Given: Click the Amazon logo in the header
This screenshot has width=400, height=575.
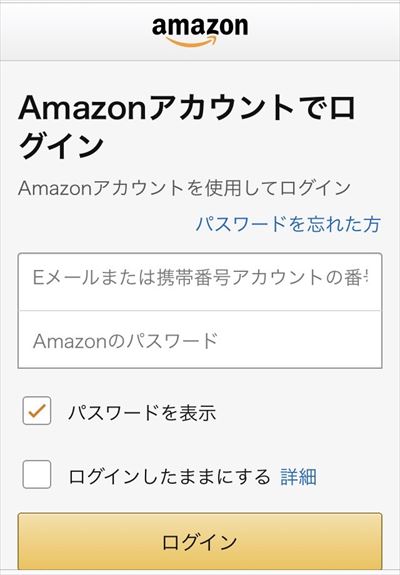Looking at the screenshot, I should pos(200,32).
